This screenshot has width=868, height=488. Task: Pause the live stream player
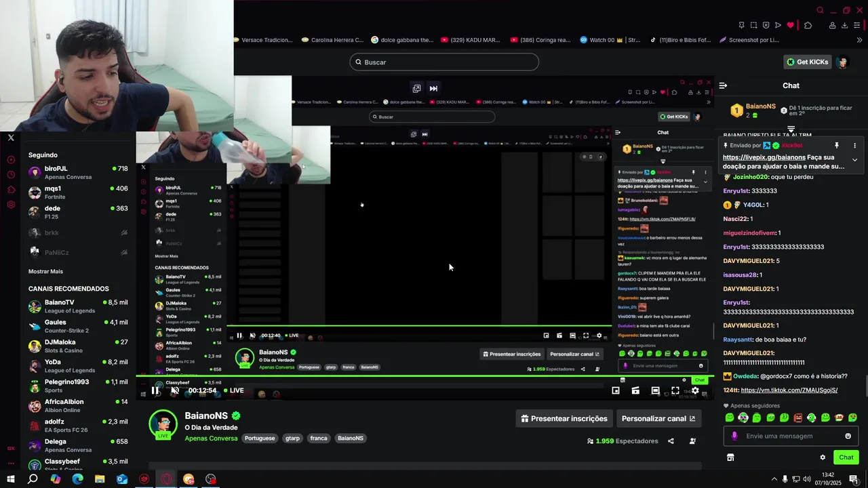coord(155,390)
